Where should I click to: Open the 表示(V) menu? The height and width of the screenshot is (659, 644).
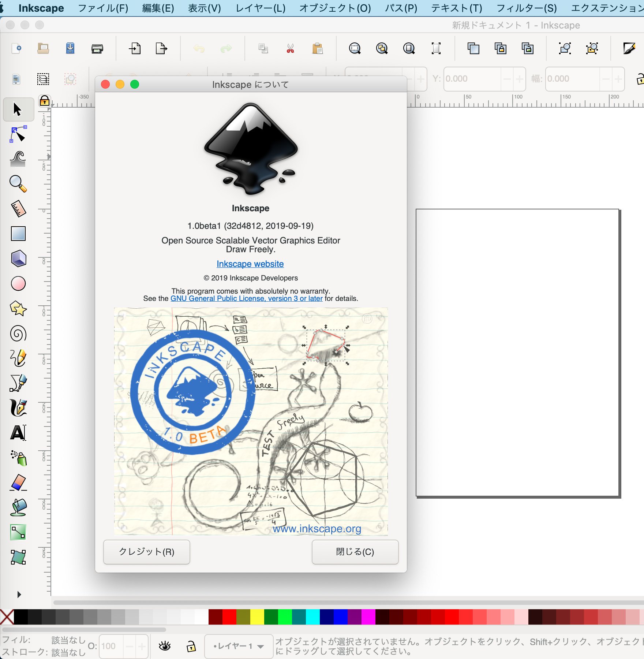point(205,8)
